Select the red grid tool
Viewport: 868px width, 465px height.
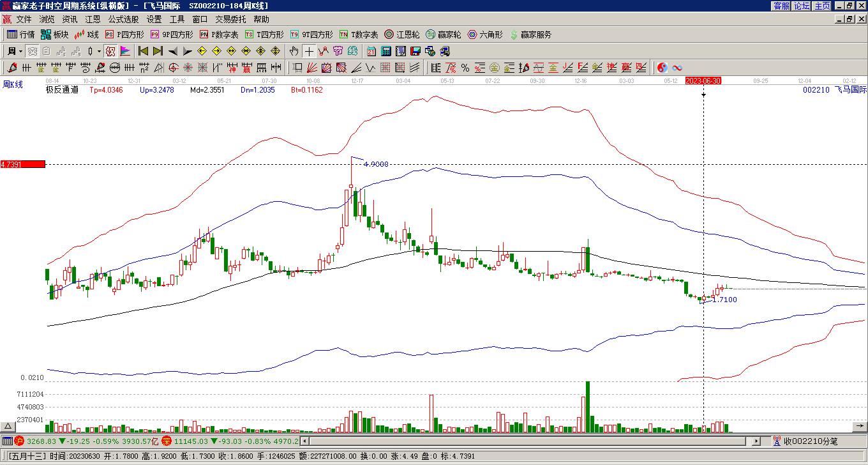(385, 68)
